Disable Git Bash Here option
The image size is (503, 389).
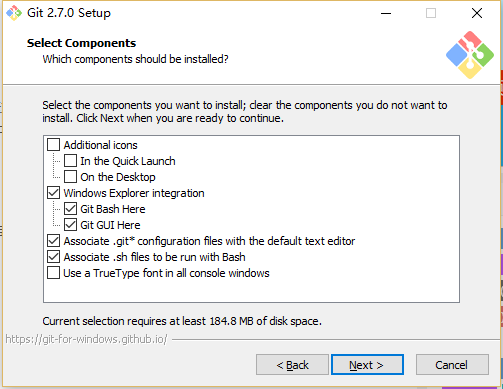click(x=70, y=209)
